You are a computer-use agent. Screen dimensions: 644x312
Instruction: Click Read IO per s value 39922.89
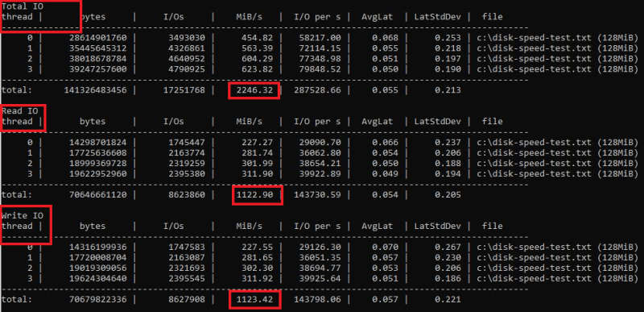point(320,173)
